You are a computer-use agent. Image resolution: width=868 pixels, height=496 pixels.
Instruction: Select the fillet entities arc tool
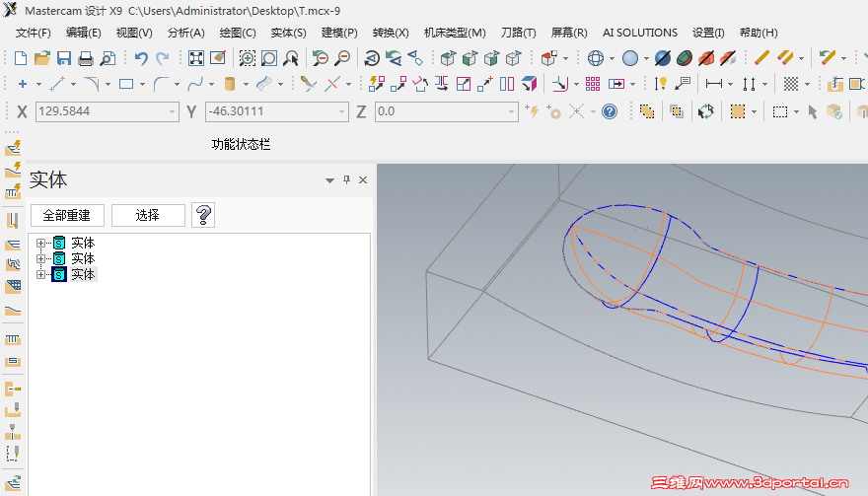pos(161,84)
